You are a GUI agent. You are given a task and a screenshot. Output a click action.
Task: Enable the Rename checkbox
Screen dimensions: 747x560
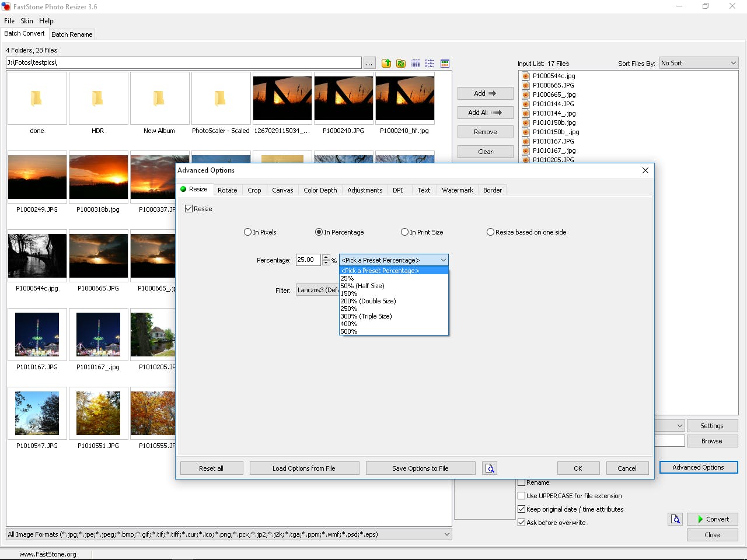coord(522,482)
